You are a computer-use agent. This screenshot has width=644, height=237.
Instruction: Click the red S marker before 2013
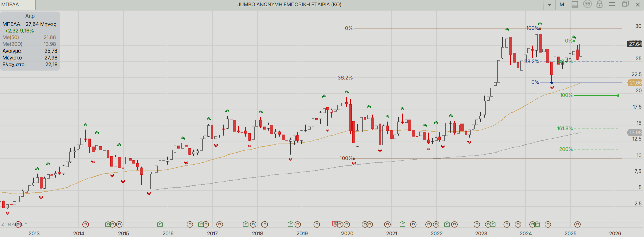tap(18, 224)
